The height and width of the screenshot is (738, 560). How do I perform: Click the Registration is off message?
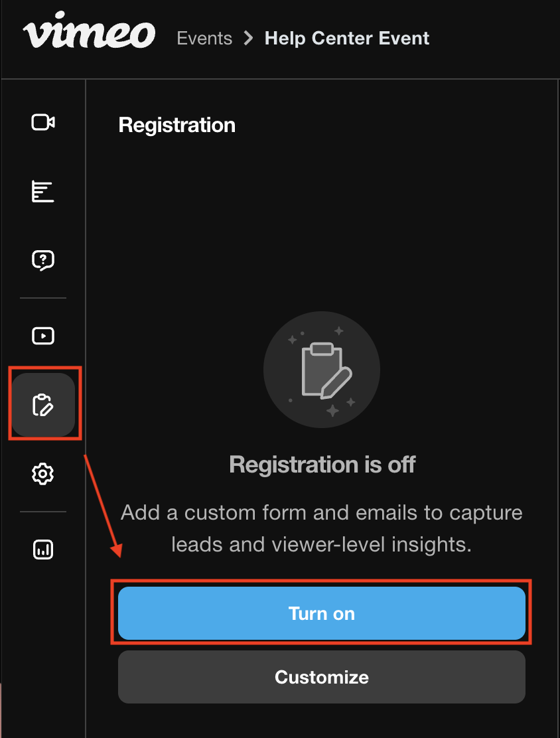[322, 465]
